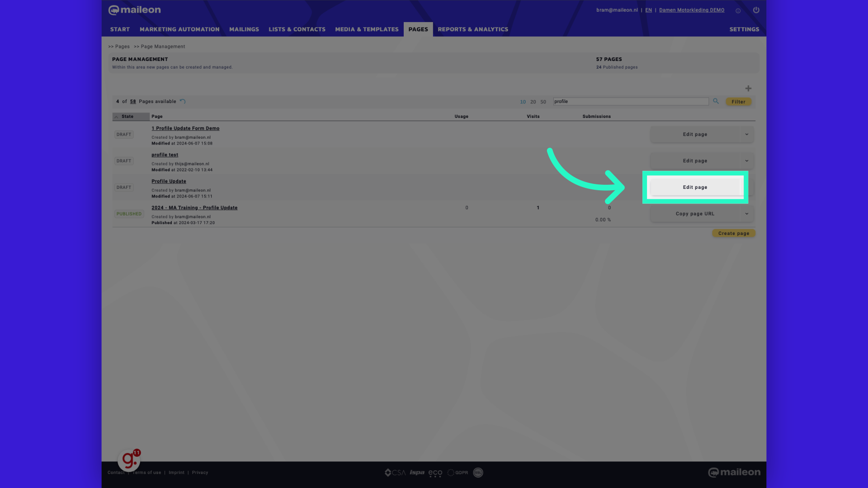The height and width of the screenshot is (488, 868).
Task: Open the REPORTS & ANALYTICS tab
Action: 473,28
